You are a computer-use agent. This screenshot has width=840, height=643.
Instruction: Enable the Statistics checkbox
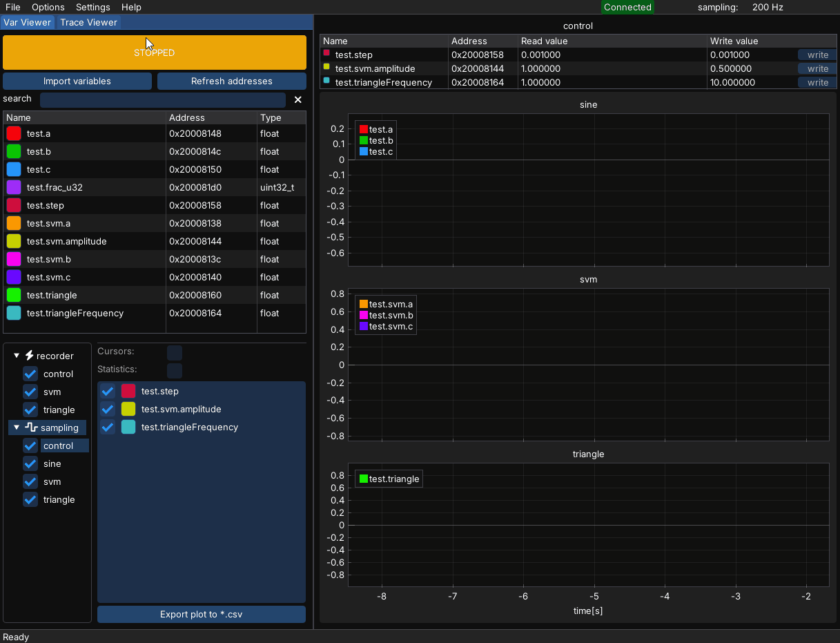[x=175, y=370]
